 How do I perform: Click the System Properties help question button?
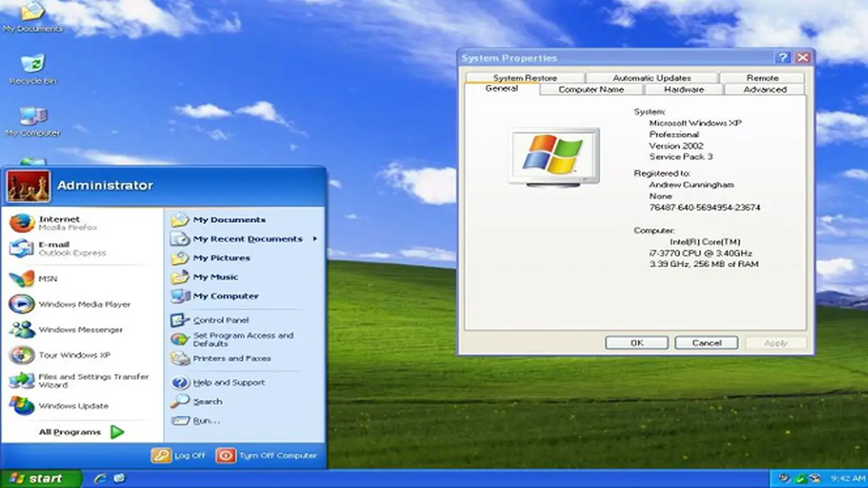(x=783, y=58)
